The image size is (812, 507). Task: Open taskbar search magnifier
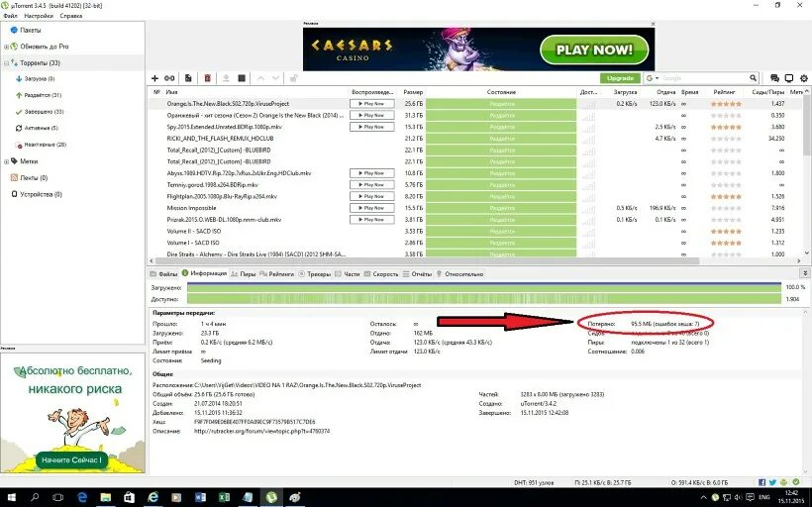pos(35,498)
